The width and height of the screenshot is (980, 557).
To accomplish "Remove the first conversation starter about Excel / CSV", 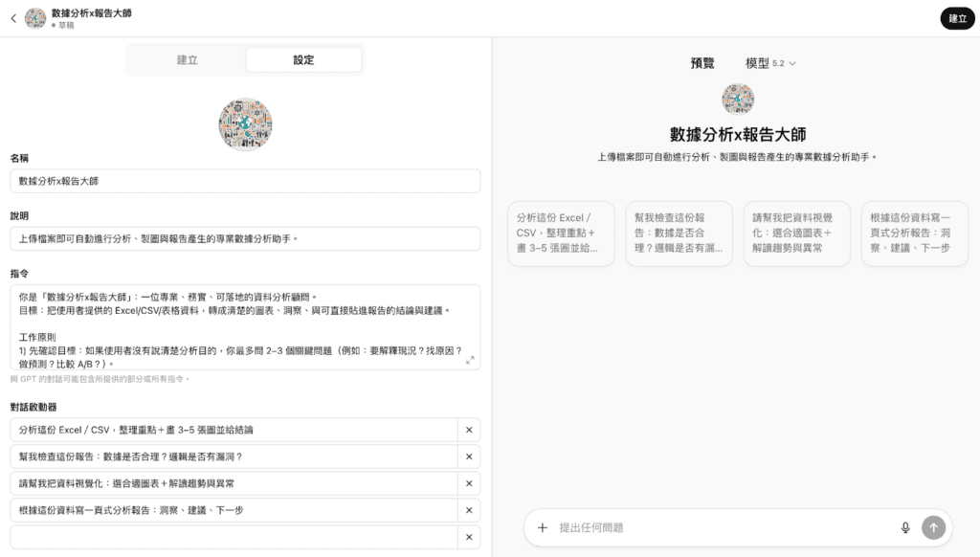I will coord(469,430).
